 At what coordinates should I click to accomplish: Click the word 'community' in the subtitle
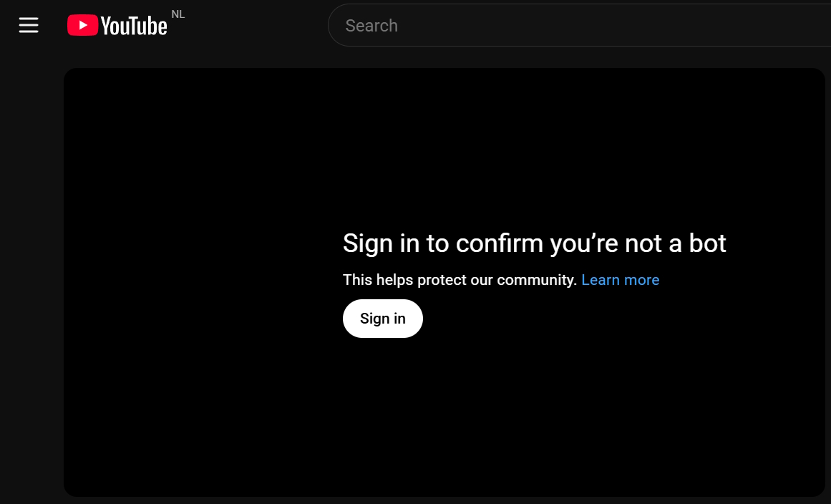pyautogui.click(x=536, y=281)
